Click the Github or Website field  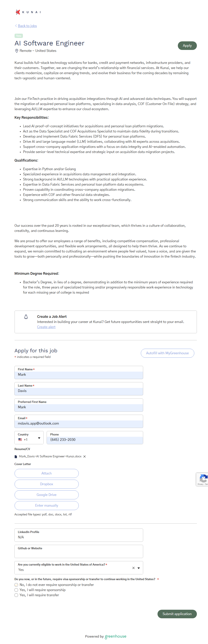(79, 553)
